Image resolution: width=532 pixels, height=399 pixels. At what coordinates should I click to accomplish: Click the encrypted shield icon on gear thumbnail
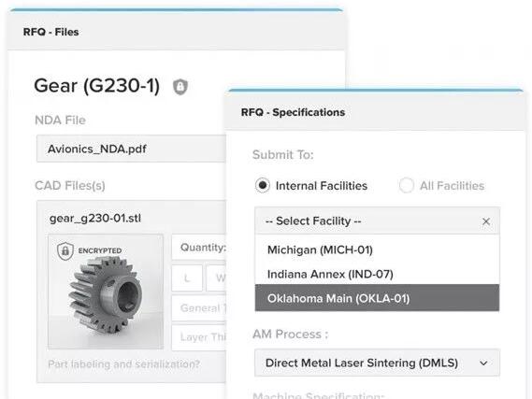tap(65, 250)
